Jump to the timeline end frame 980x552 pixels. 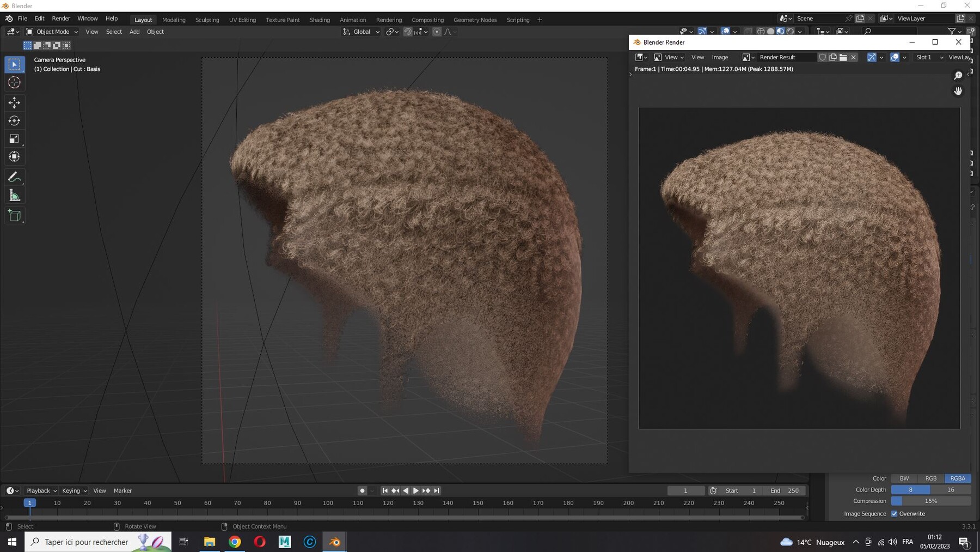pos(437,490)
